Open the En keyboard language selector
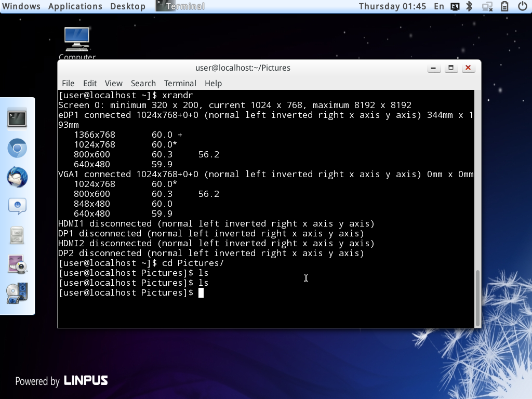 pos(439,6)
